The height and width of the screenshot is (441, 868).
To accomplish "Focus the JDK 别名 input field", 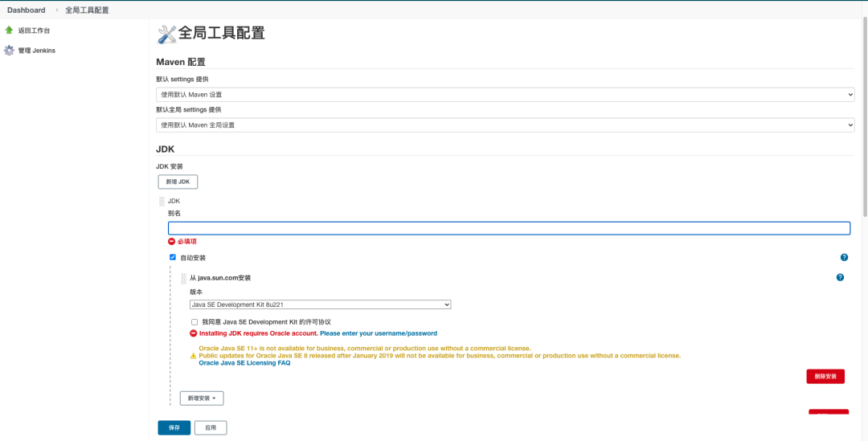I will [x=509, y=228].
